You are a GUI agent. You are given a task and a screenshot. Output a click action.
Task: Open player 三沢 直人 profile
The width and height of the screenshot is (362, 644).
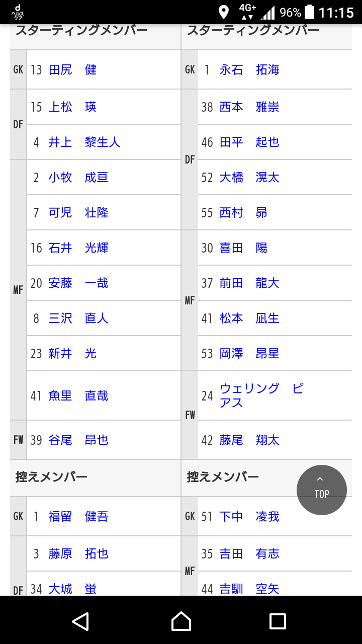(x=78, y=318)
